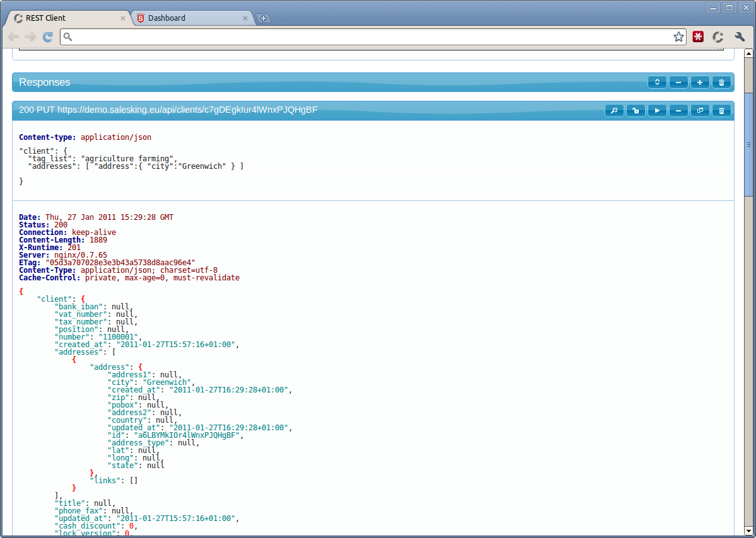
Task: Bookmark this page with the star icon
Action: (678, 37)
